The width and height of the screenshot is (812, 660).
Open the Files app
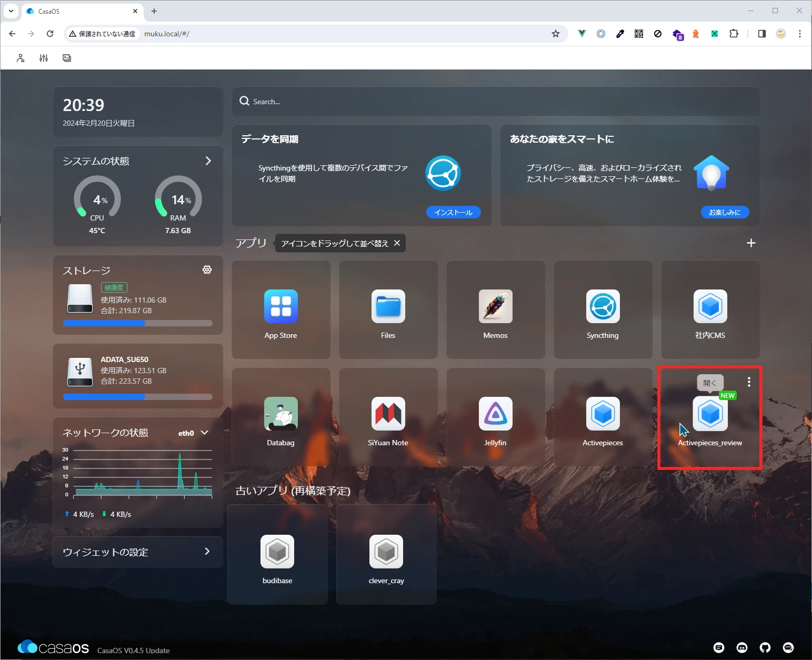tap(388, 306)
